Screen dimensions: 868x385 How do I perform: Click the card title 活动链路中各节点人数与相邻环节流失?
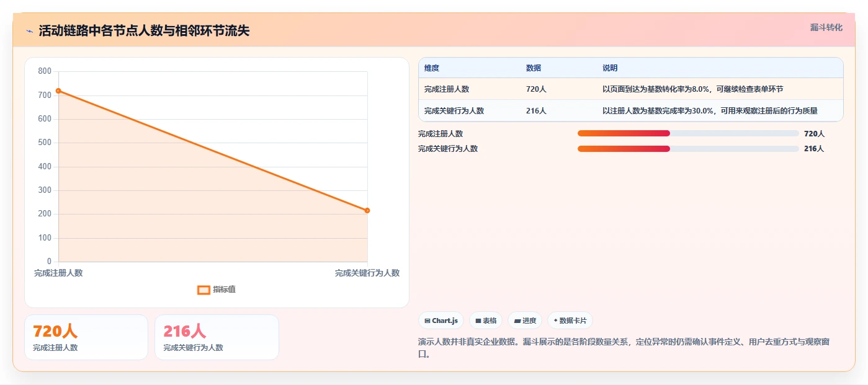(144, 31)
